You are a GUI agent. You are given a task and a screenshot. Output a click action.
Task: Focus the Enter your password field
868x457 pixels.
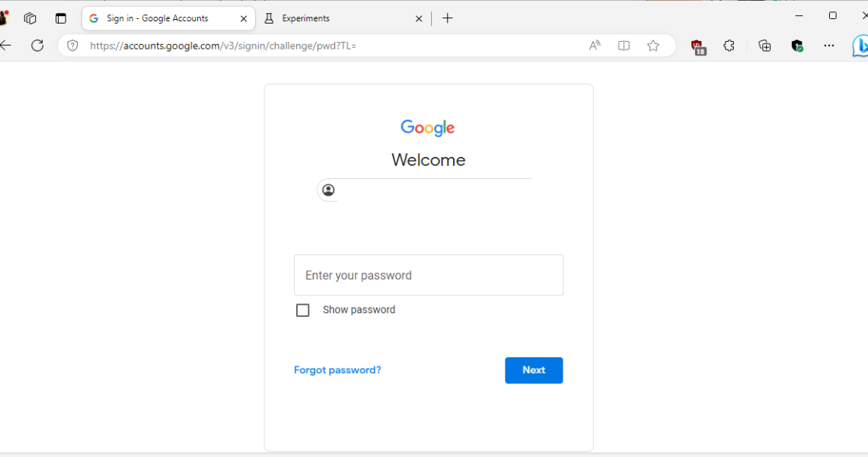[x=429, y=275]
